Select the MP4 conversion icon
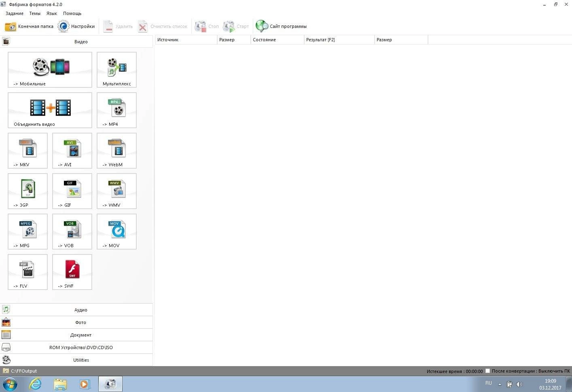Image resolution: width=572 pixels, height=392 pixels. tap(117, 110)
